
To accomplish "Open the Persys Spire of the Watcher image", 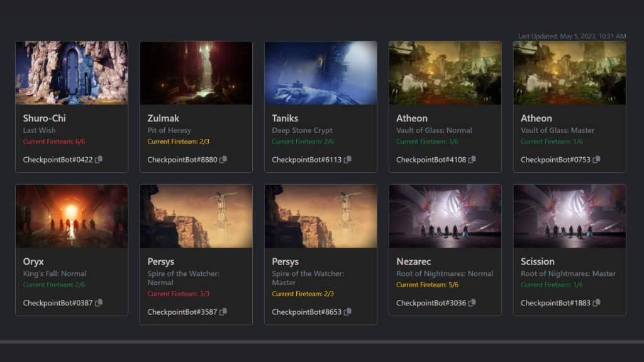I will [x=196, y=216].
